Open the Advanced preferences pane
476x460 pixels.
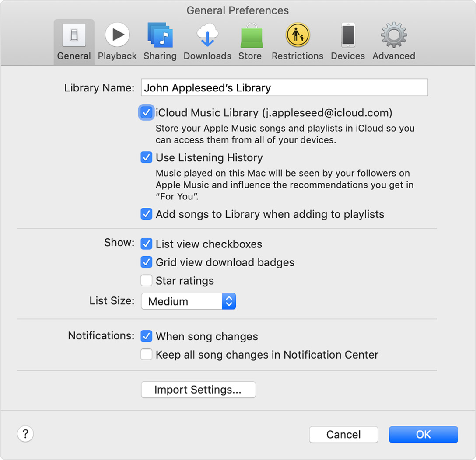point(393,41)
